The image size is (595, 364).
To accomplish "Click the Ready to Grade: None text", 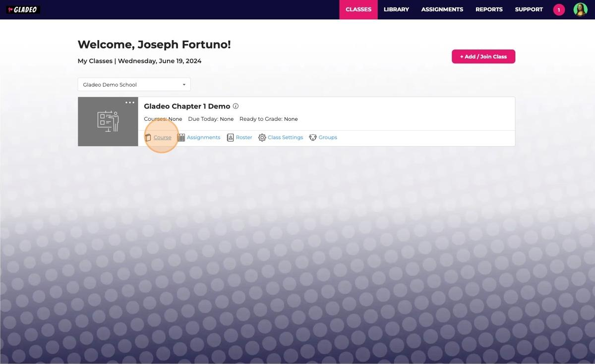I will 269,119.
